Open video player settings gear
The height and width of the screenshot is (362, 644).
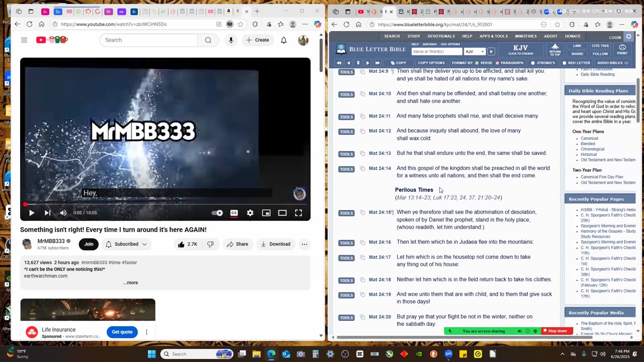pos(250,213)
